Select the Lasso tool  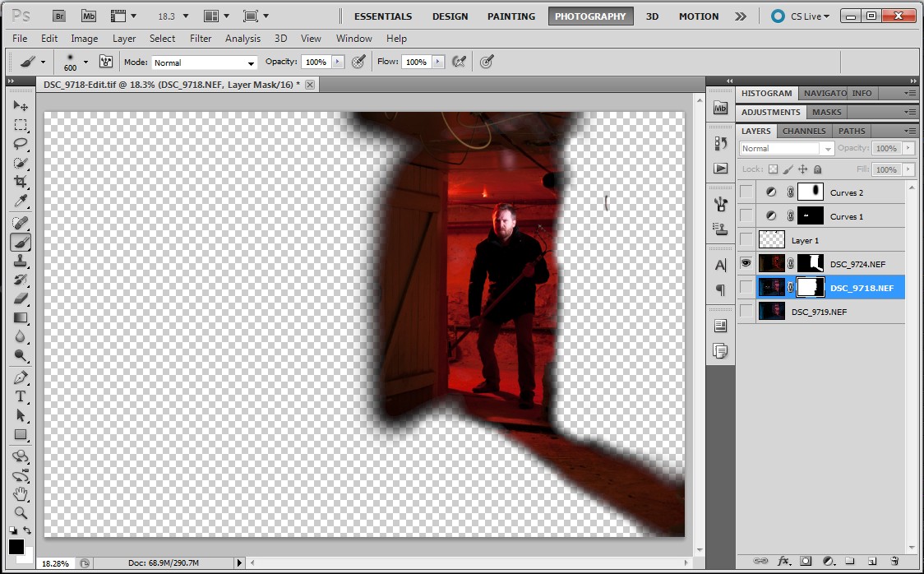pyautogui.click(x=21, y=143)
